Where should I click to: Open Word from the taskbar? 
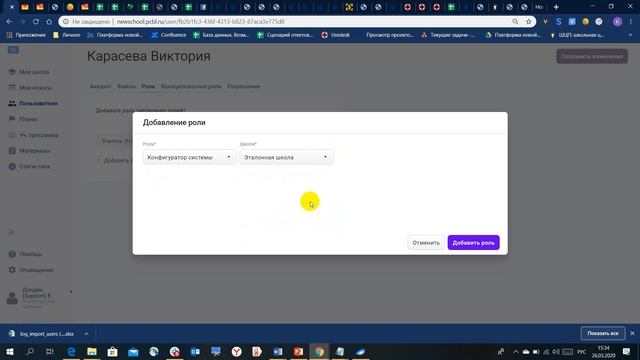[278, 351]
